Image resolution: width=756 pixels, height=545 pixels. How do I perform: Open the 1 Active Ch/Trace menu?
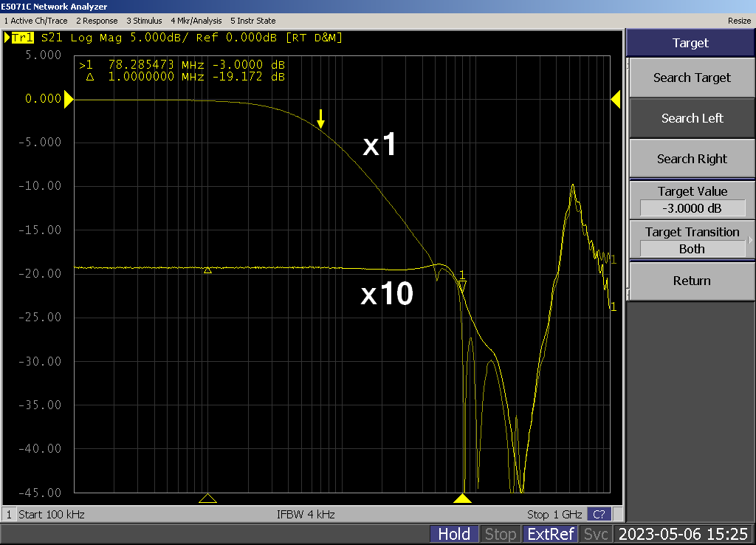[x=36, y=21]
